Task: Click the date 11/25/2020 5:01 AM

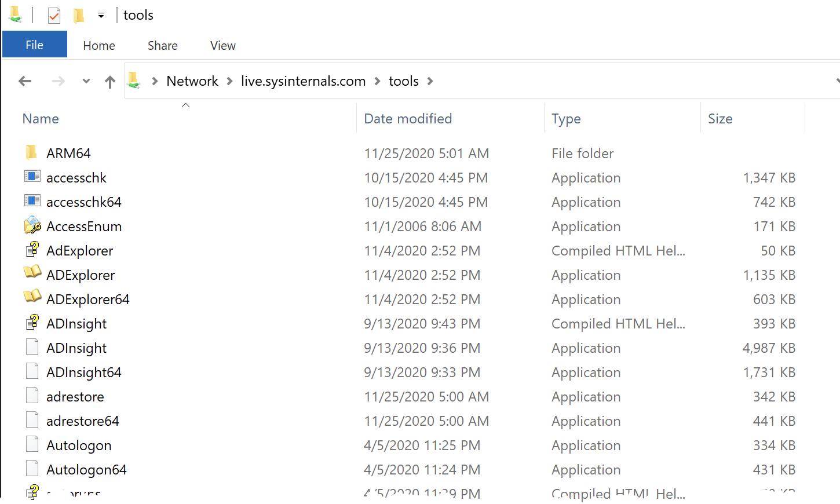Action: [x=426, y=154]
